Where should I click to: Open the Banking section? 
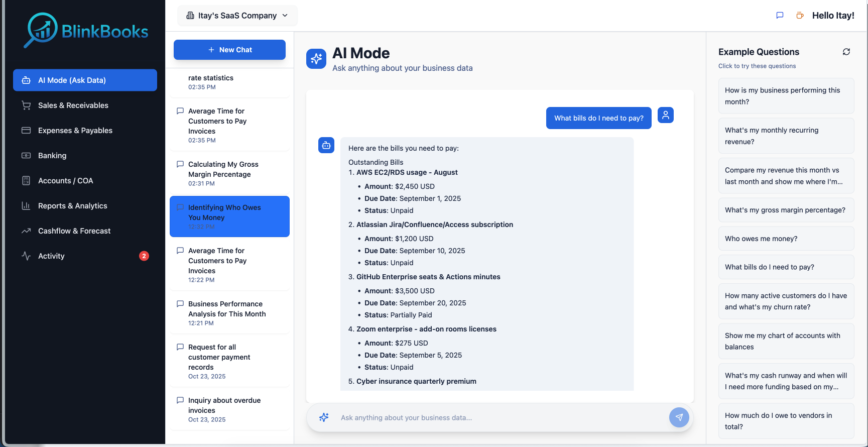click(85, 156)
